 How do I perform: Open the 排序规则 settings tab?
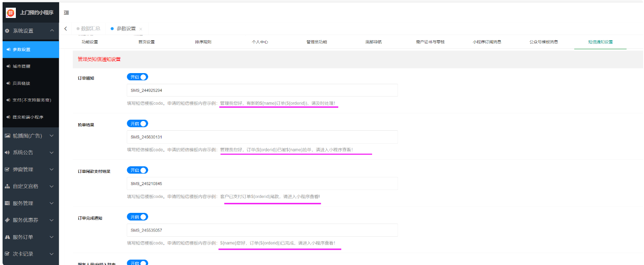tap(203, 42)
